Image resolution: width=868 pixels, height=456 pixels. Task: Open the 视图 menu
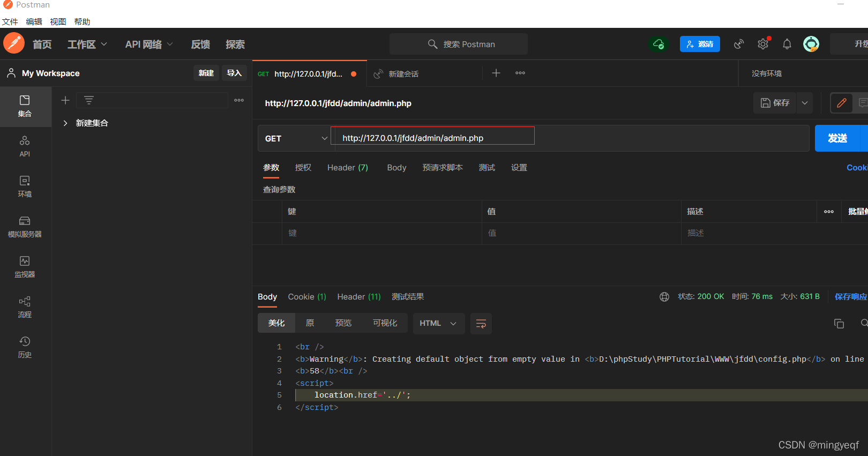tap(58, 21)
